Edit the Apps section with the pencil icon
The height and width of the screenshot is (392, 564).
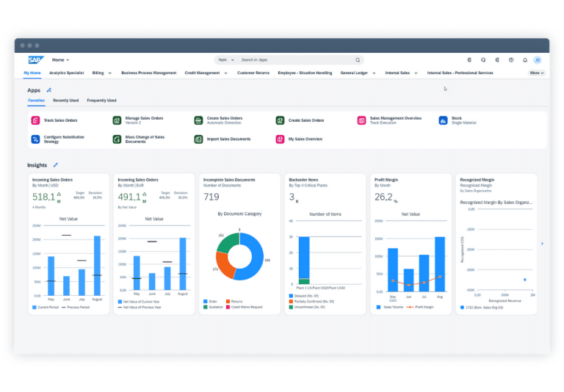tap(49, 90)
